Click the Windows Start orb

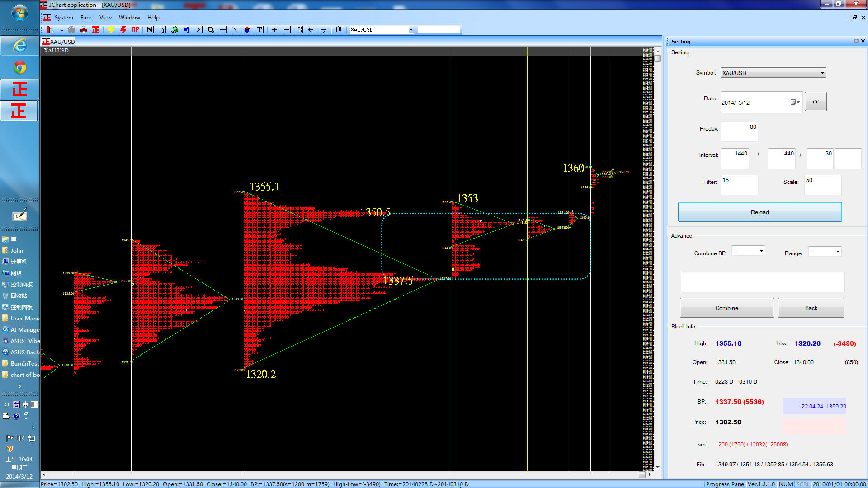[x=20, y=13]
